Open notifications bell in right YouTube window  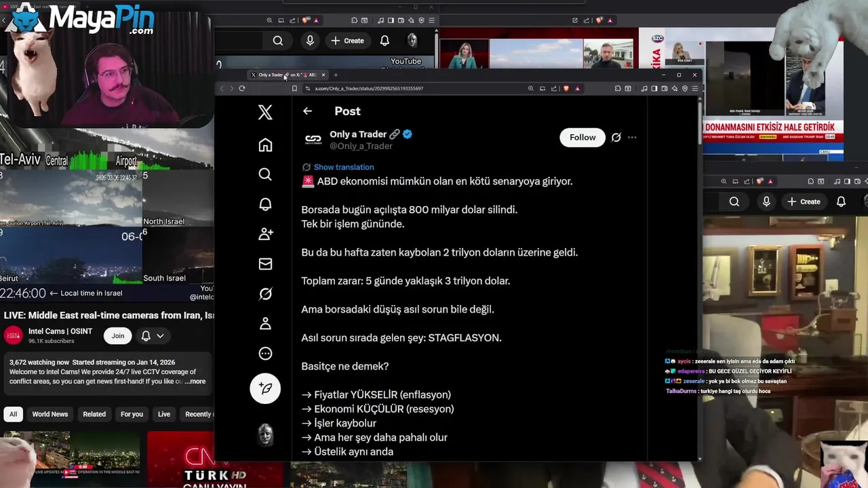click(x=841, y=201)
